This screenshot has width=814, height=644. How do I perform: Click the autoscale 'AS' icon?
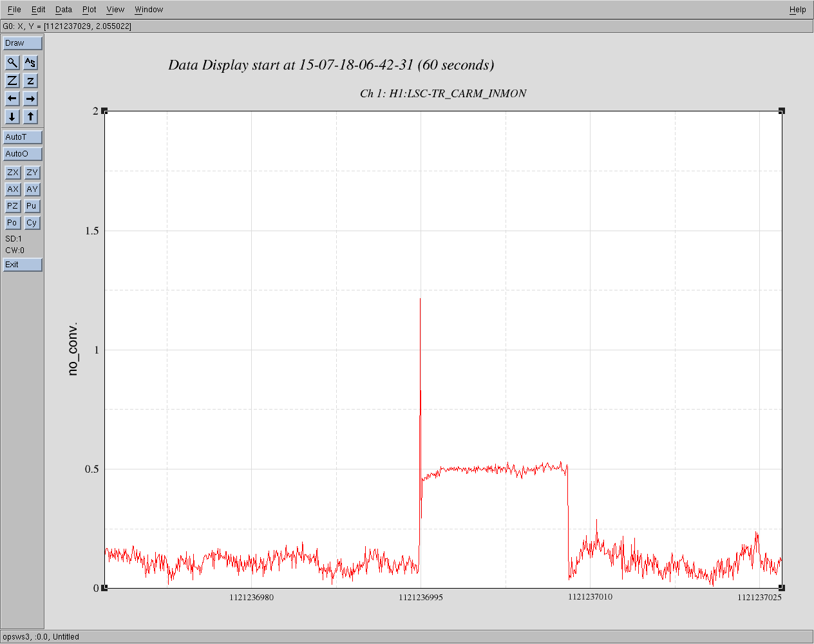30,62
